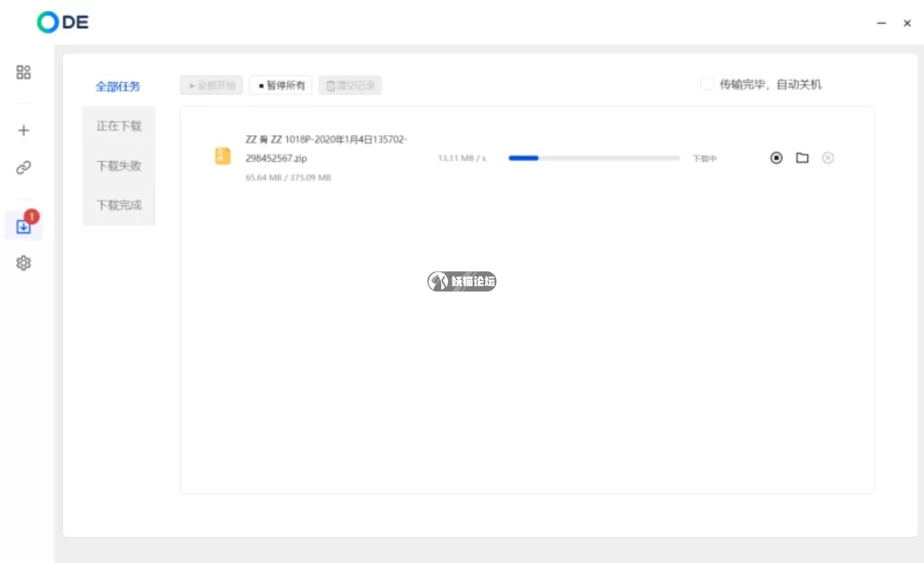The image size is (924, 563).
Task: Open the 下载失败 task list
Action: tap(119, 166)
